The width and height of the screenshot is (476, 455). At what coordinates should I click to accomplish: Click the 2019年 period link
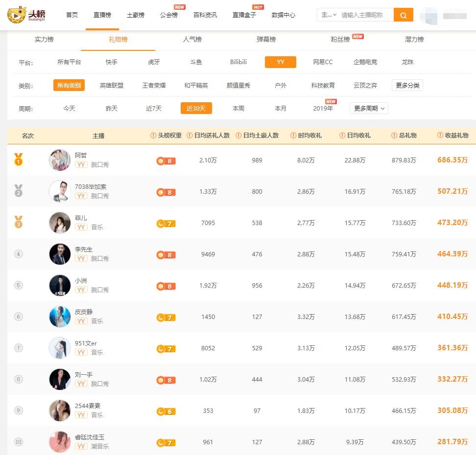[323, 108]
